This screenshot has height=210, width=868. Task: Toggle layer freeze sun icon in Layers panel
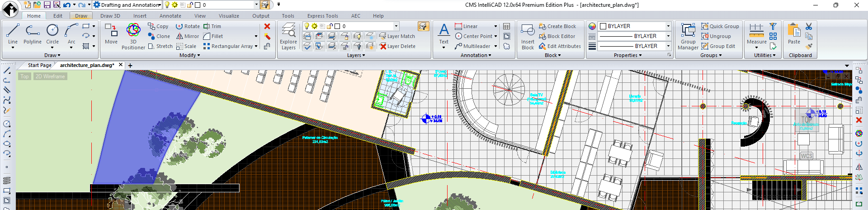point(314,26)
